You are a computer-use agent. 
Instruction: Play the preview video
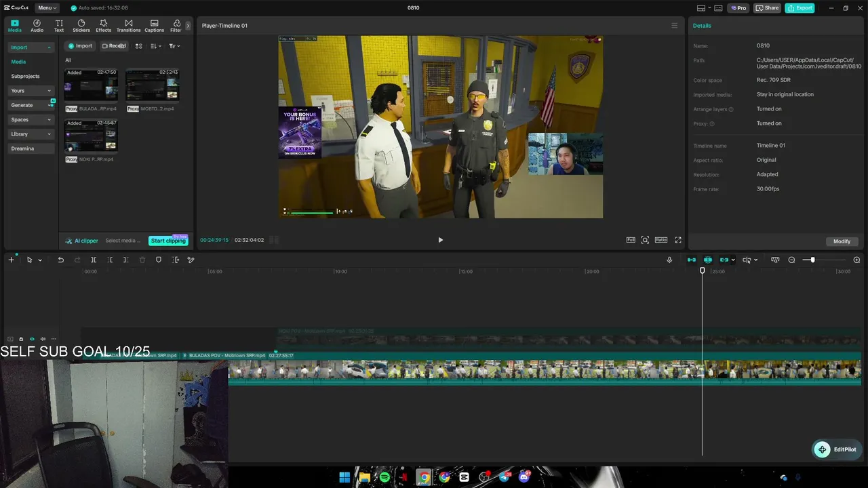pyautogui.click(x=440, y=240)
